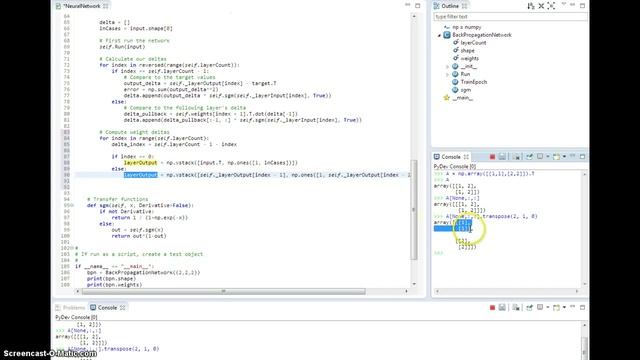Select the weights attribute in Outline
The width and height of the screenshot is (640, 360).
click(x=469, y=58)
